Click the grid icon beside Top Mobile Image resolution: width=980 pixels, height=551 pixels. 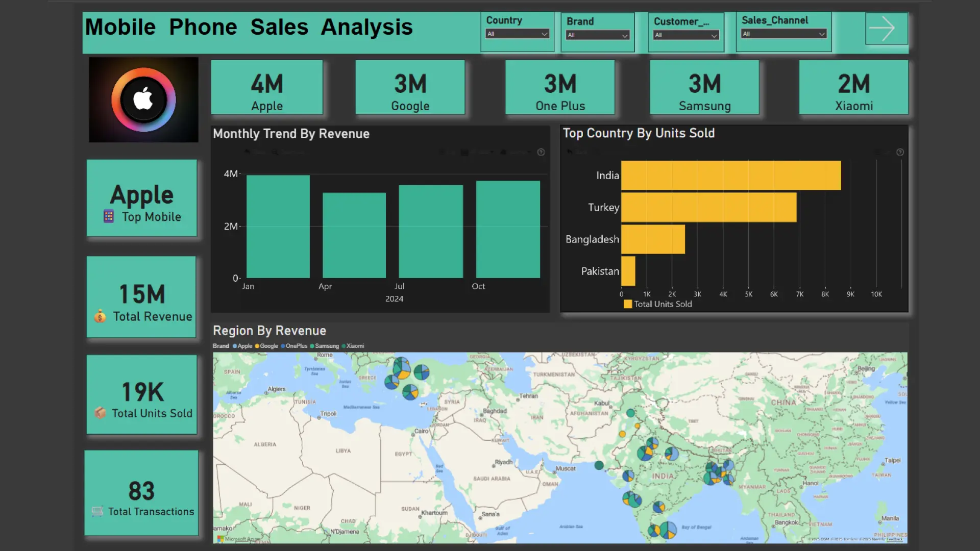(x=109, y=216)
